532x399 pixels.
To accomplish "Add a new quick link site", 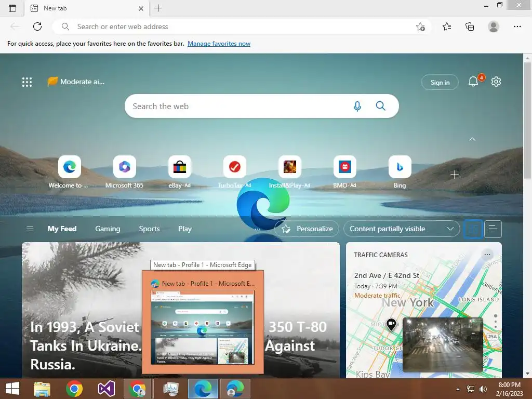I will 455,175.
